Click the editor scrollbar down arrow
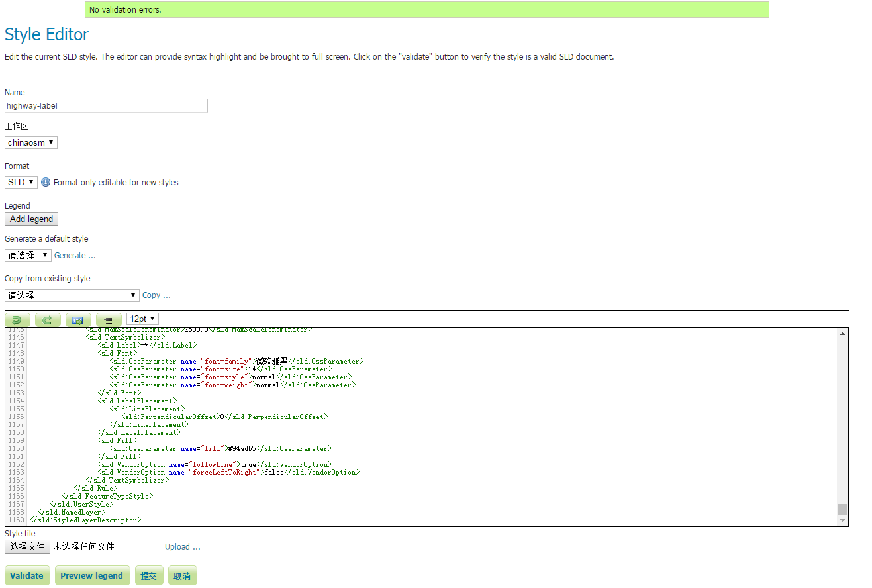 842,521
